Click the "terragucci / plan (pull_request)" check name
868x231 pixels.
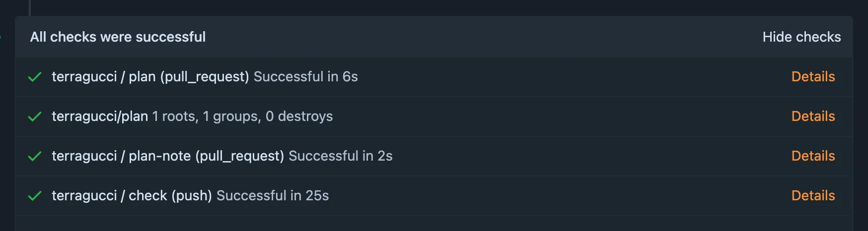pos(150,77)
